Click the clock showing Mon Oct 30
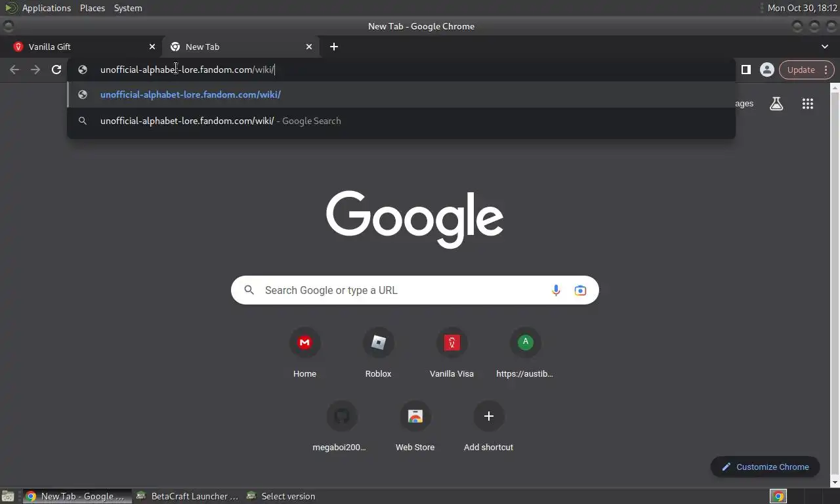The width and height of the screenshot is (840, 504). click(802, 8)
